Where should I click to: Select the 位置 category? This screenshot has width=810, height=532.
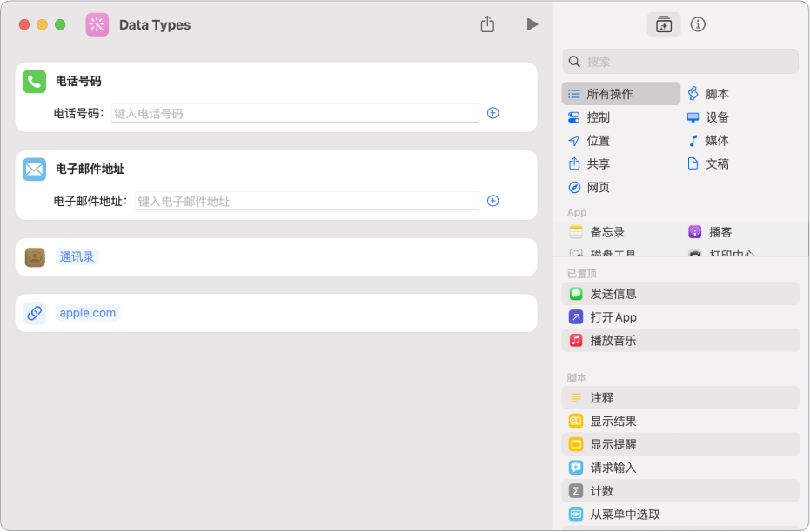coord(589,140)
